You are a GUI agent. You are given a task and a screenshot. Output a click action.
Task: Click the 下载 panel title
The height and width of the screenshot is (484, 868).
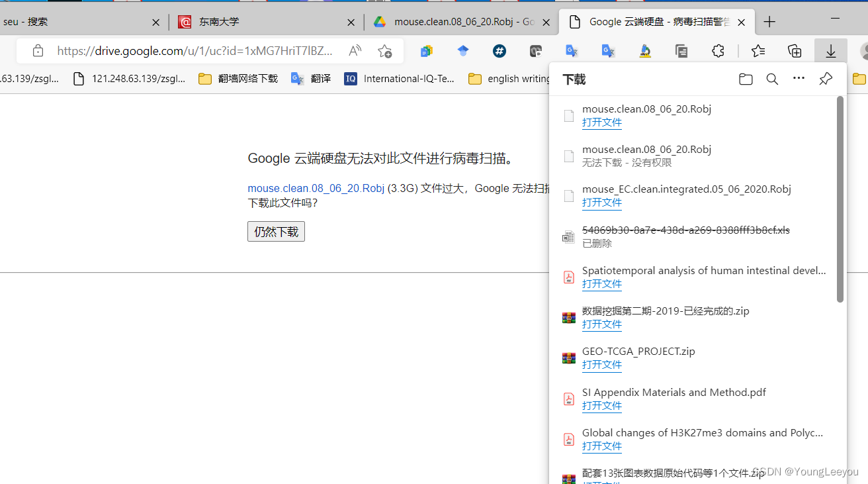(574, 79)
